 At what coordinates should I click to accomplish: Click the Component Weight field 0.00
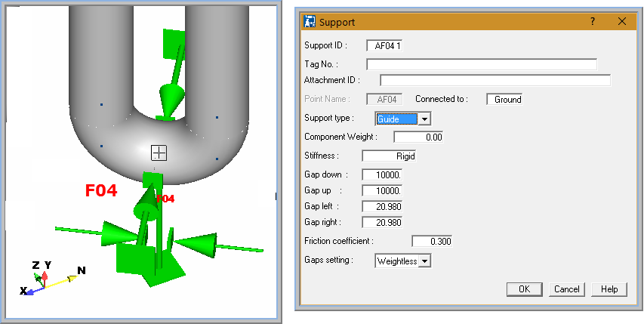[x=418, y=137]
